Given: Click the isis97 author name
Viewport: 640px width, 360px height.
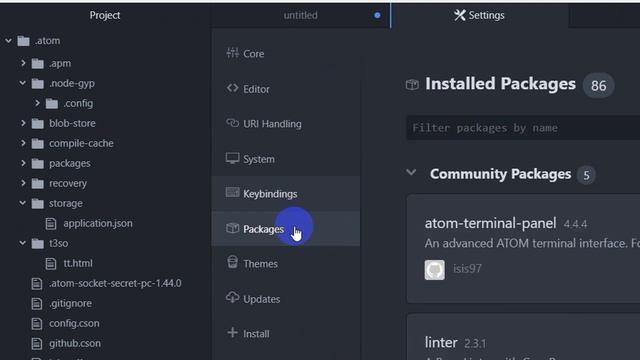Looking at the screenshot, I should point(467,269).
